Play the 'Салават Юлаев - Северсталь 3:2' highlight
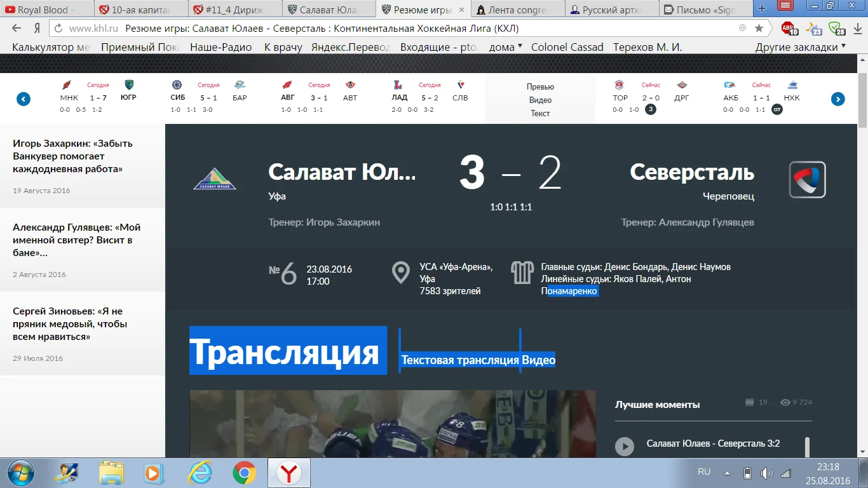The height and width of the screenshot is (488, 868). [625, 446]
